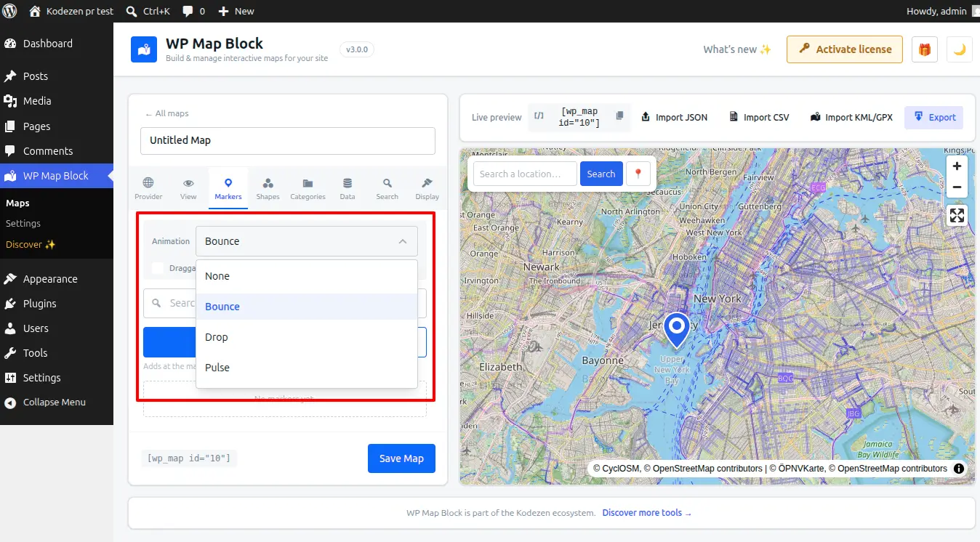Open the Maps submenu item
The image size is (980, 542).
[x=17, y=203]
